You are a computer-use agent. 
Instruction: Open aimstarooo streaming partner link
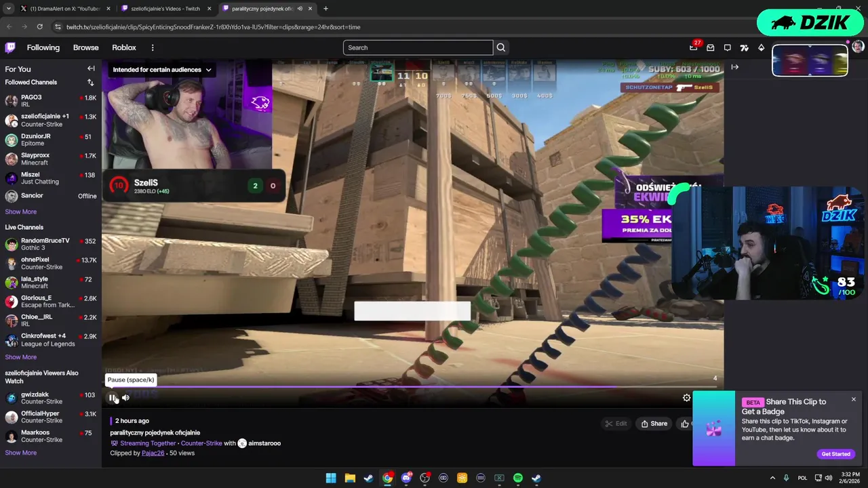click(264, 443)
